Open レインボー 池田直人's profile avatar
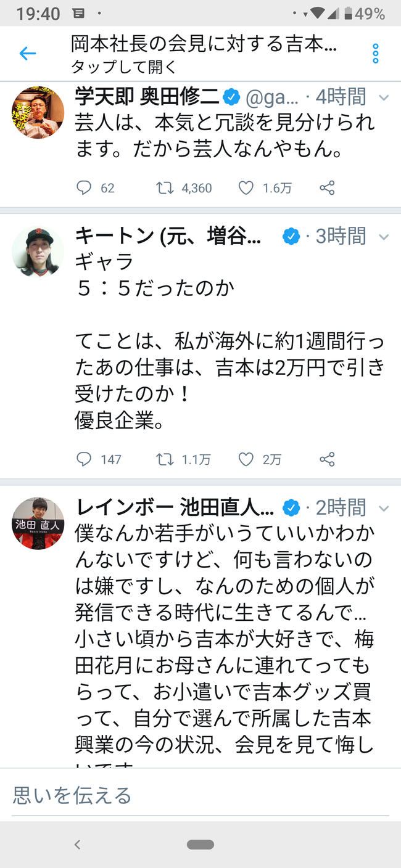The width and height of the screenshot is (401, 868). (38, 523)
